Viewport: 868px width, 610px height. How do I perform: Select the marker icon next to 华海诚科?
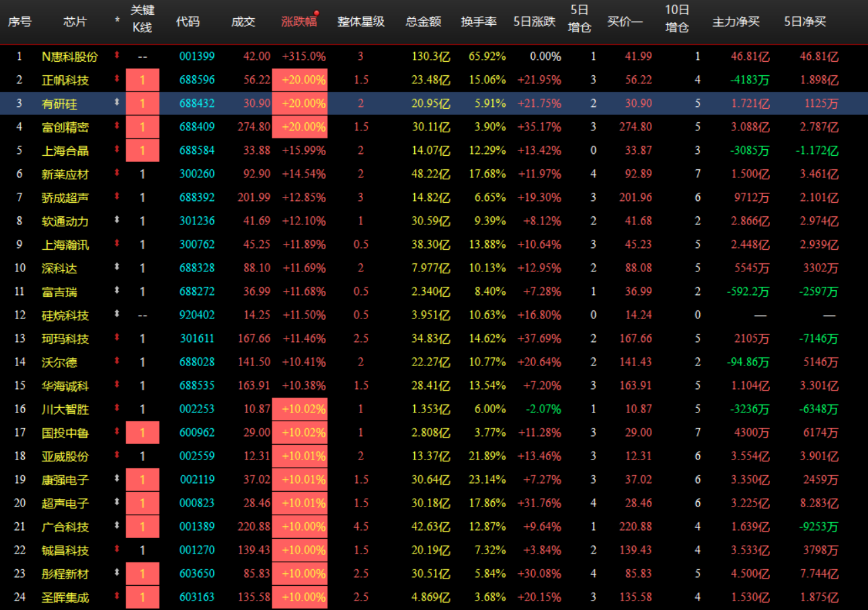[117, 385]
